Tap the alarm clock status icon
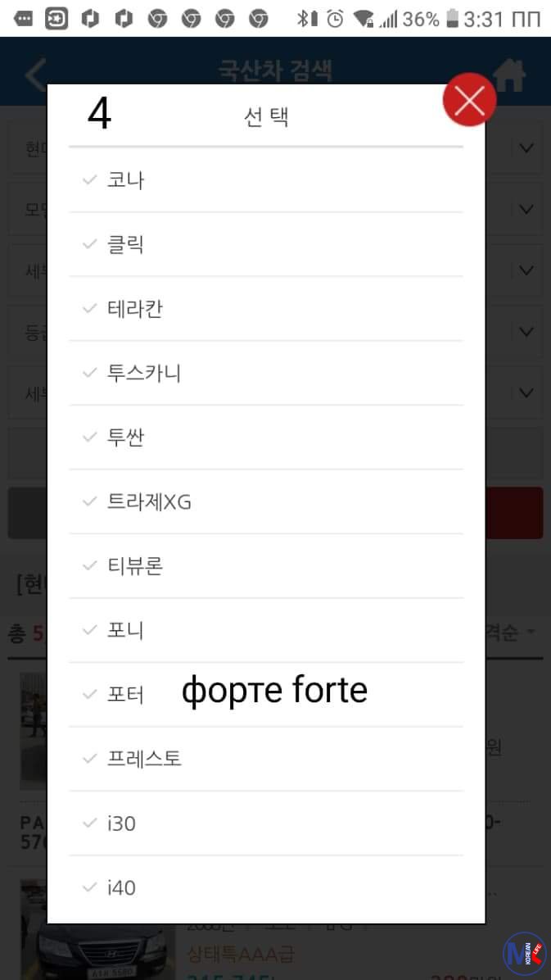 click(334, 18)
